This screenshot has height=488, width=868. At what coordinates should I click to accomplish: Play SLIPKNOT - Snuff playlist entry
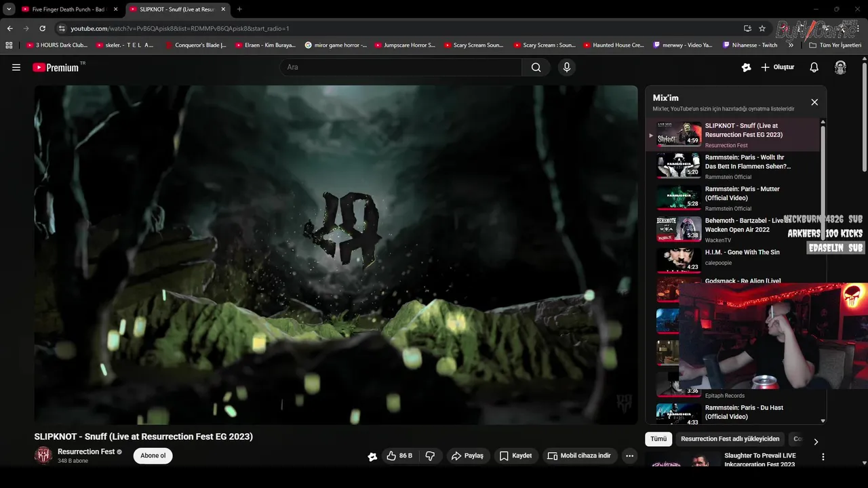coord(732,135)
